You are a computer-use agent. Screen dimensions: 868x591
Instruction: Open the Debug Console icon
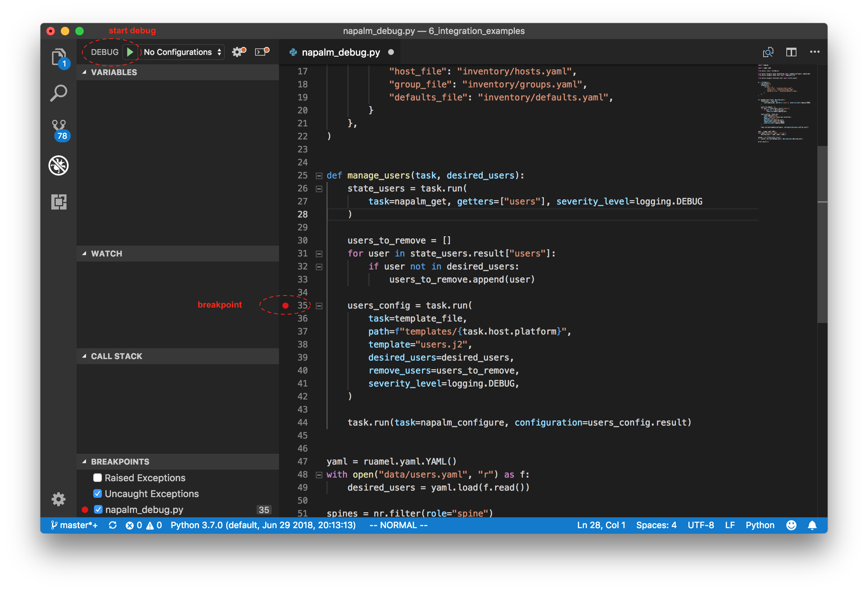[x=262, y=52]
